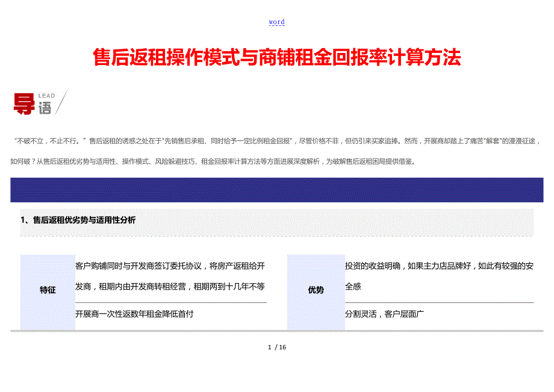
Task: Click the text 开展商一次性返数年租金降低首付
Action: [134, 314]
